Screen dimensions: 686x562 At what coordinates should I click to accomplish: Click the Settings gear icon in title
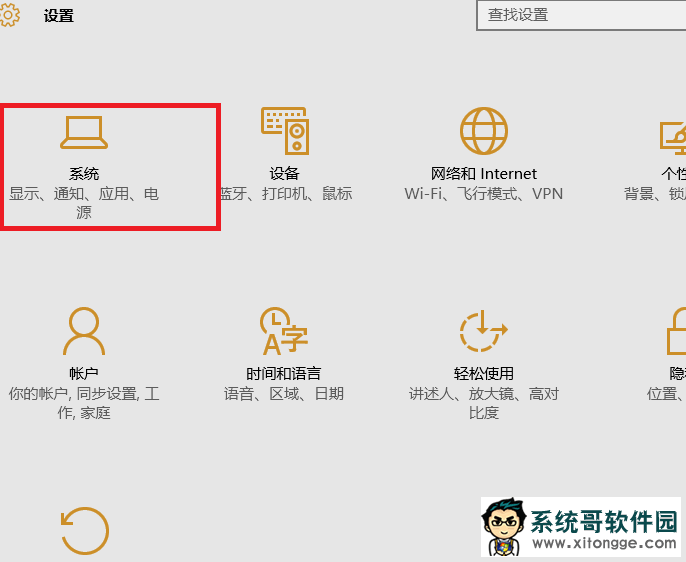(9, 15)
